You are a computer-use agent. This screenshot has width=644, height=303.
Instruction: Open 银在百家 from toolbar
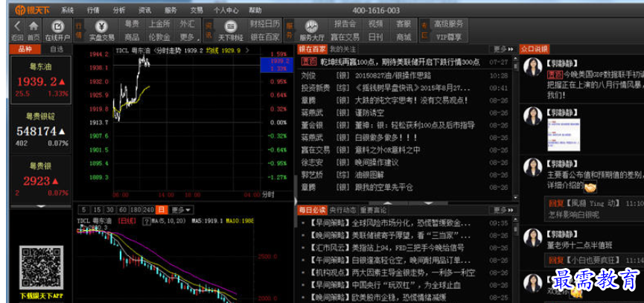tap(265, 37)
